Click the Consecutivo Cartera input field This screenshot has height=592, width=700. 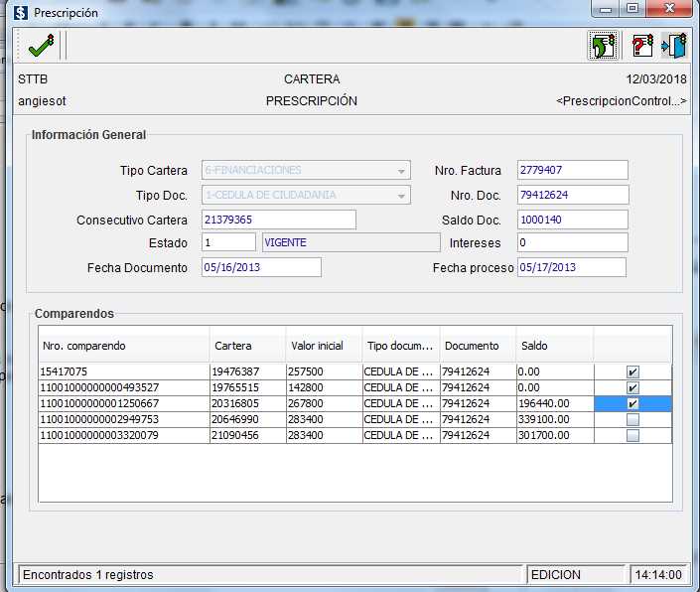[x=278, y=220]
